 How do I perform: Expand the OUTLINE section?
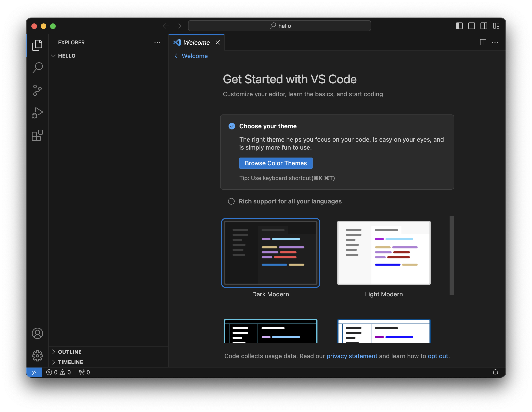tap(108, 352)
